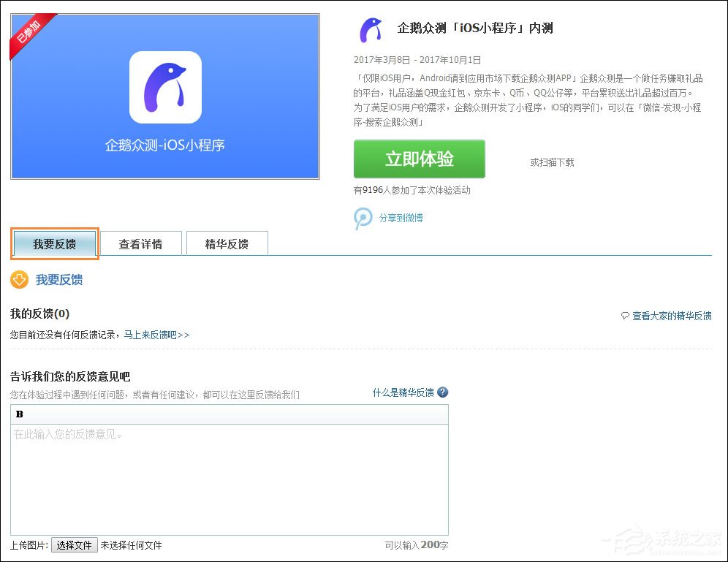The height and width of the screenshot is (562, 728).
Task: Click the penguin app logo icon
Action: tap(372, 29)
